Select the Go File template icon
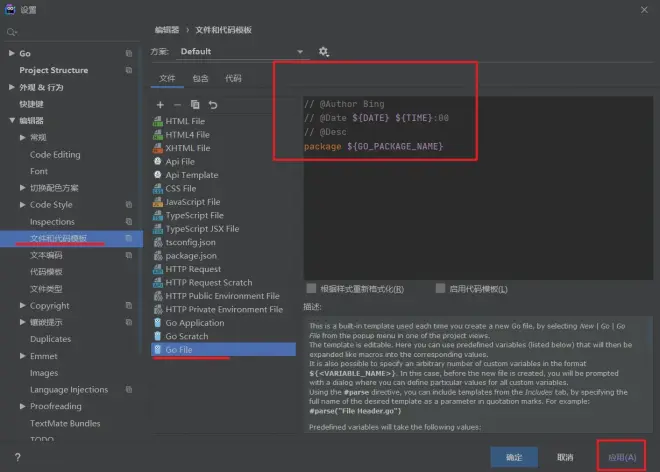Image resolution: width=660 pixels, height=472 pixels. click(x=158, y=349)
